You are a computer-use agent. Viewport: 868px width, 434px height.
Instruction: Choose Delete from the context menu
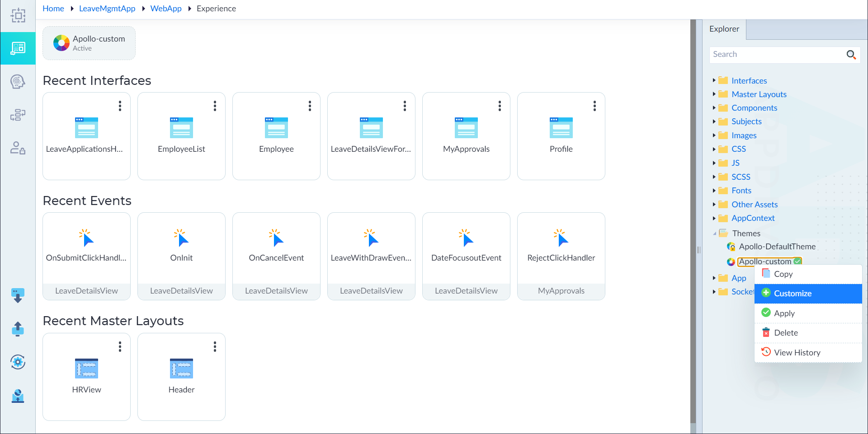(x=808, y=333)
